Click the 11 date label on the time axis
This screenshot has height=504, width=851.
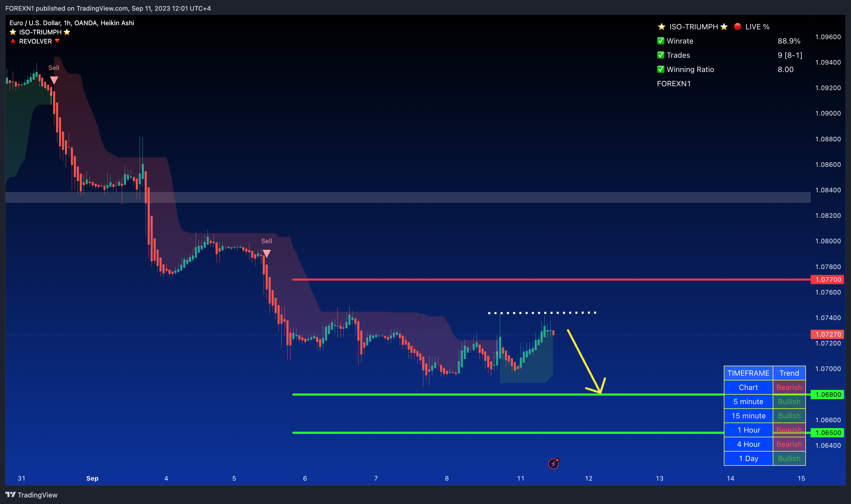[521, 478]
